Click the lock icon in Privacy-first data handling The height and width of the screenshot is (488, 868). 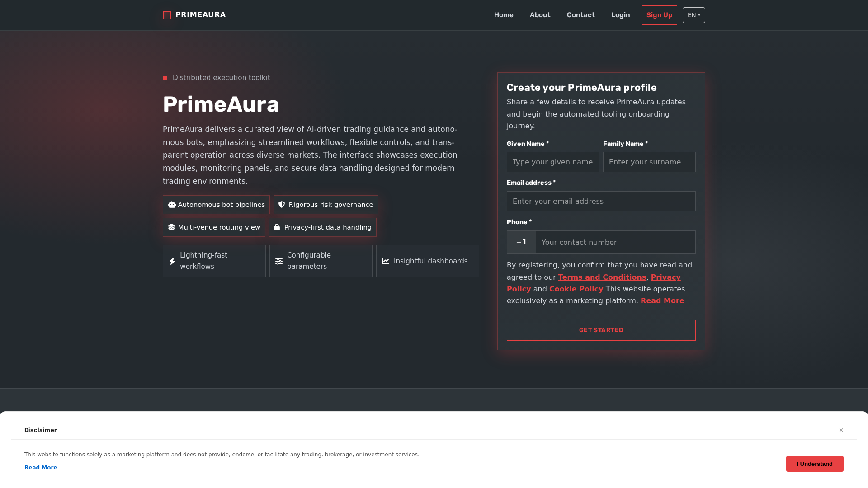click(277, 227)
